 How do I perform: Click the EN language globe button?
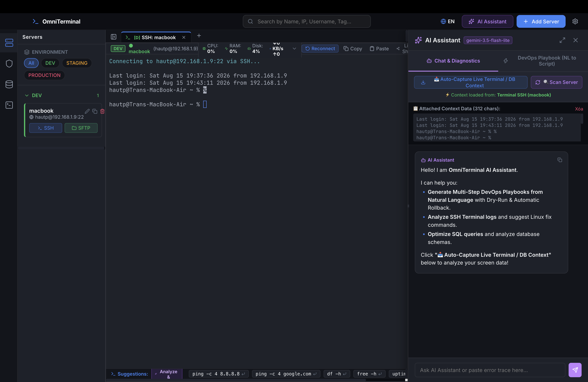click(448, 21)
